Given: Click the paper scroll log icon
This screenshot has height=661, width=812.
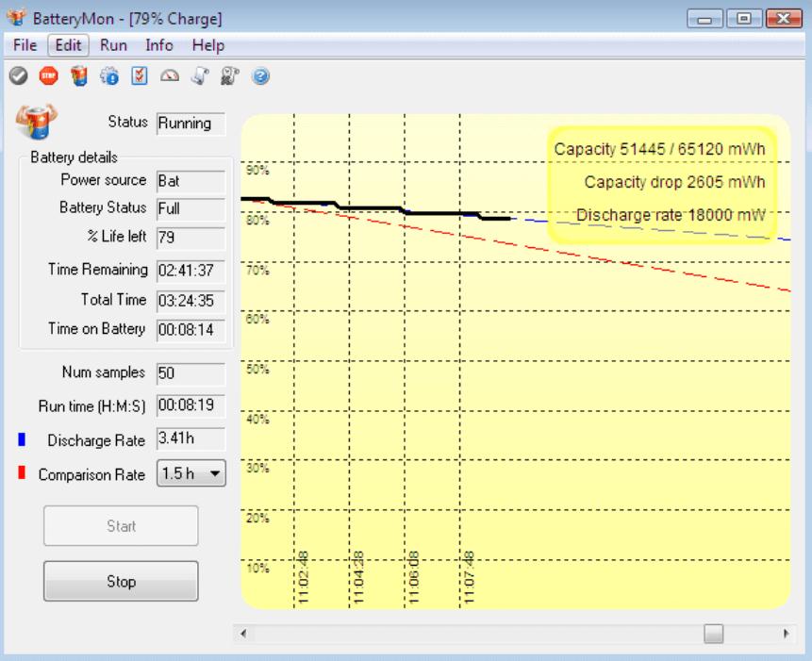Looking at the screenshot, I should click(200, 76).
